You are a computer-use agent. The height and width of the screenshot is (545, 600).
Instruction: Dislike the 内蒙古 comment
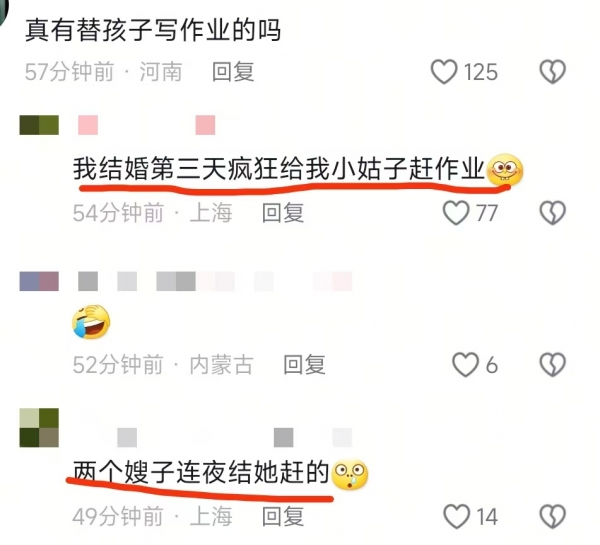pyautogui.click(x=553, y=364)
